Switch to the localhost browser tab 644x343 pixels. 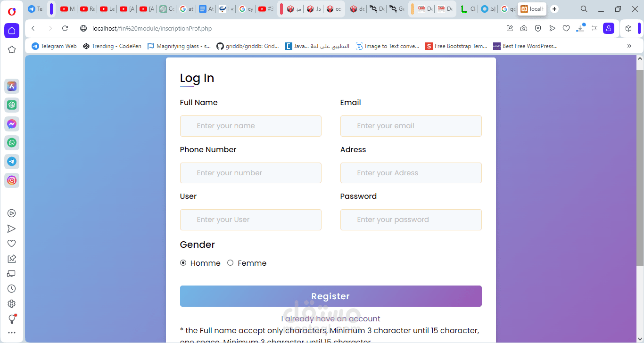[x=532, y=9]
